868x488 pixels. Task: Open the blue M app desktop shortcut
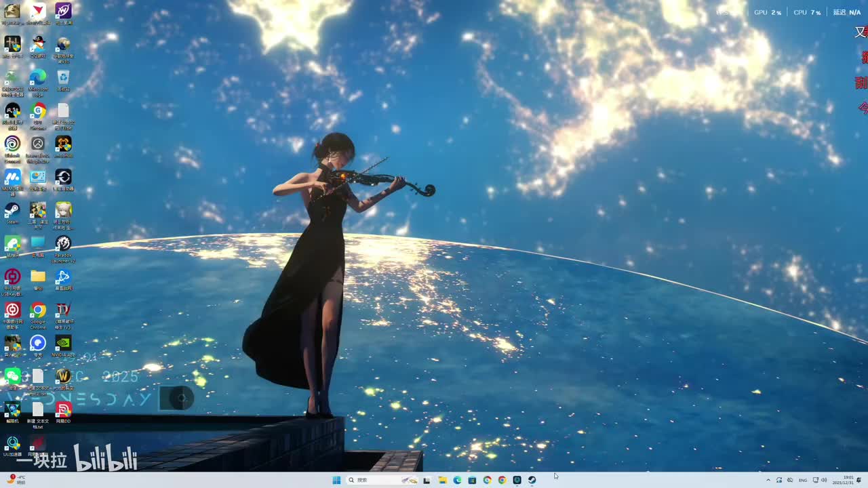(x=12, y=182)
